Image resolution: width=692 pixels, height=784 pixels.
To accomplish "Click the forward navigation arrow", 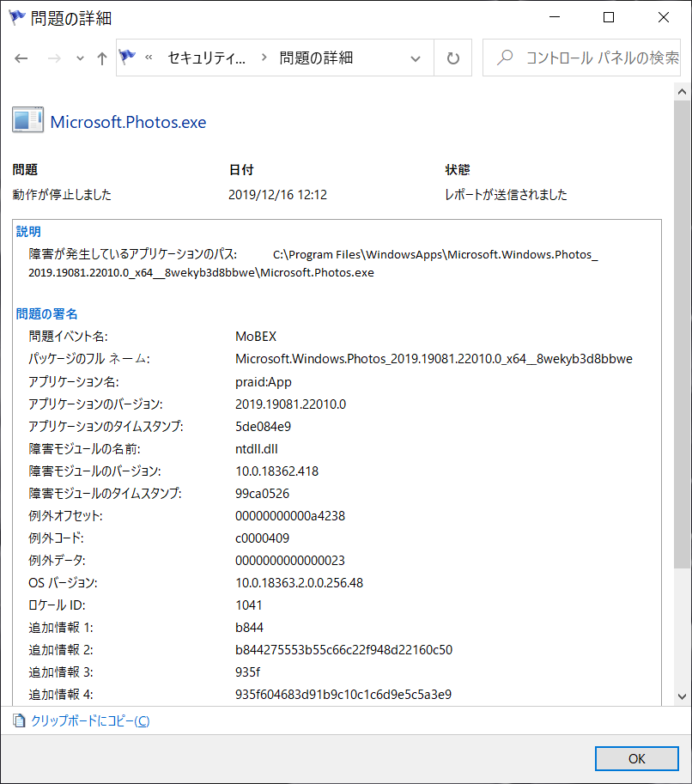I will tap(54, 58).
